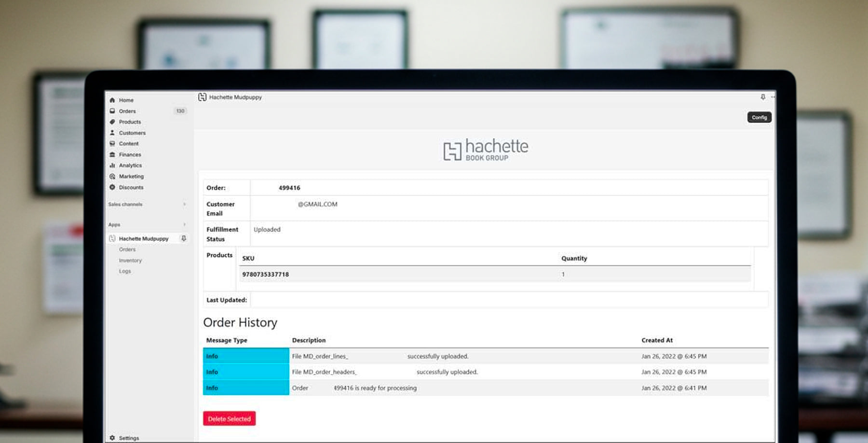
Task: Click the Sales channels label
Action: click(125, 204)
